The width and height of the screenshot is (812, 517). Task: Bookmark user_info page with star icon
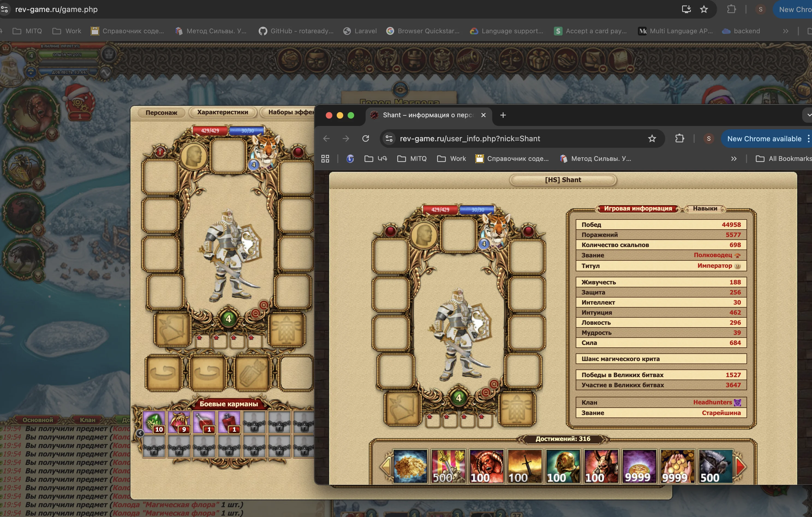tap(652, 139)
